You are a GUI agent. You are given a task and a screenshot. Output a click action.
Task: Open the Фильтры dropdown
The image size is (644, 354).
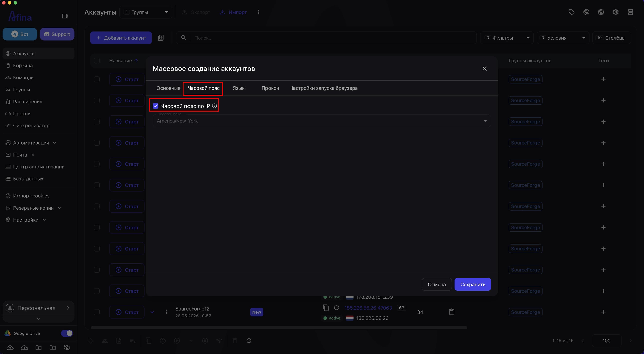(507, 38)
